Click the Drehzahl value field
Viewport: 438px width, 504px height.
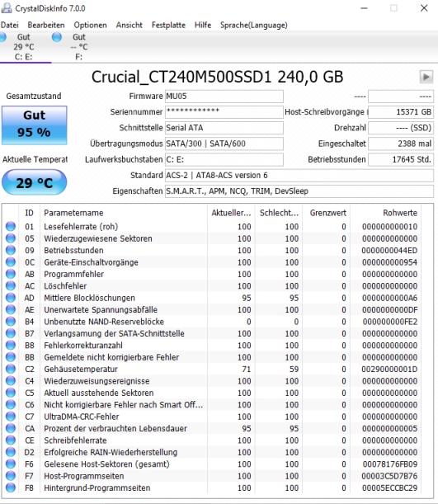point(401,128)
